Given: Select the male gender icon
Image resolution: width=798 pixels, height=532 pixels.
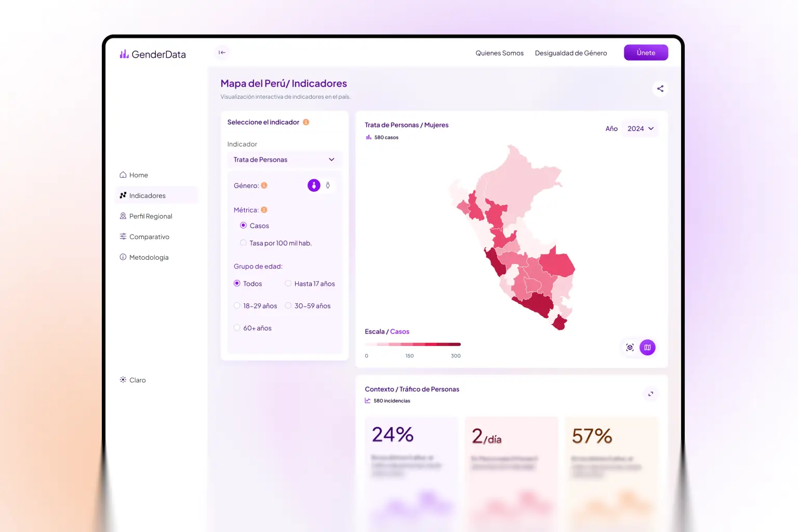Looking at the screenshot, I should pyautogui.click(x=328, y=185).
